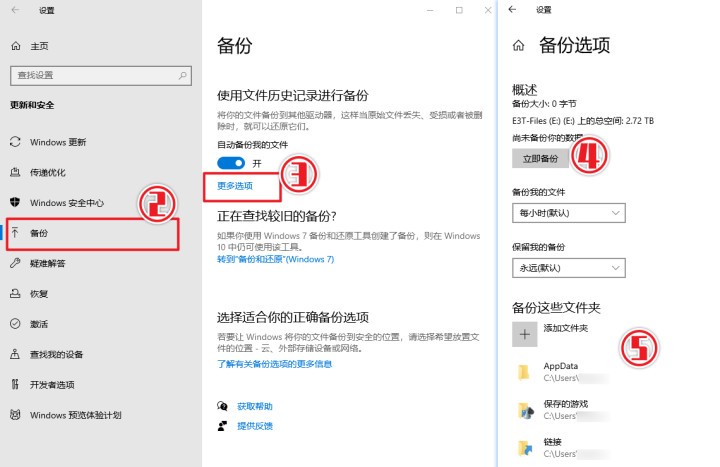Click the search magnifier in 查找设置 box
Image resolution: width=720 pixels, height=467 pixels.
coord(182,75)
